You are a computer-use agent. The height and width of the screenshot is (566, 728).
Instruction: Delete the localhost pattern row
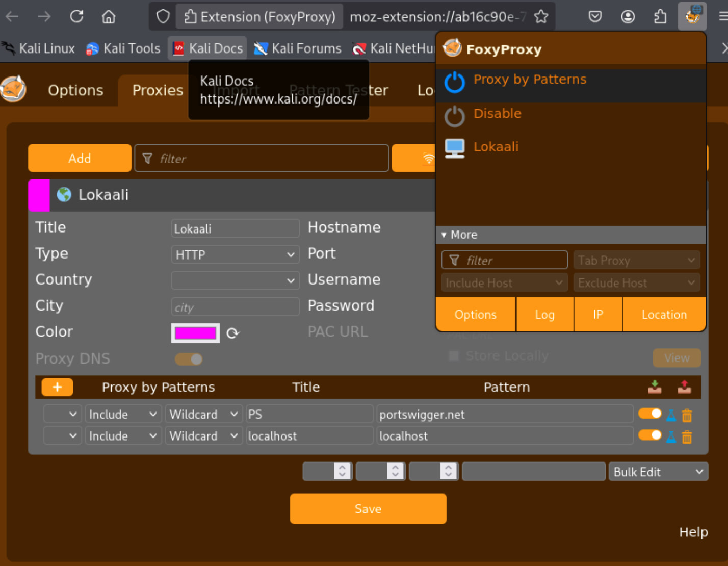(x=687, y=437)
